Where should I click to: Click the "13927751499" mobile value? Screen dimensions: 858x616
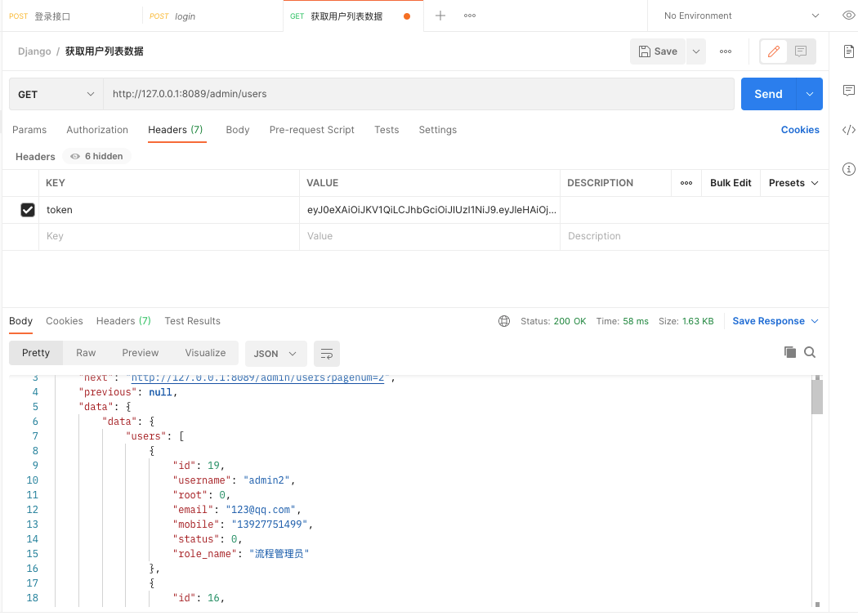(x=269, y=524)
